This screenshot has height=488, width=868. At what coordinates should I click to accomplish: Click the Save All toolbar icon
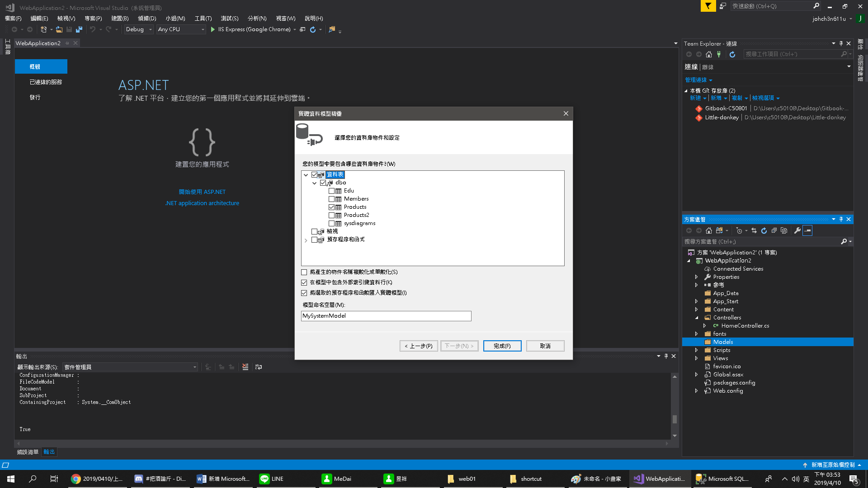click(x=79, y=29)
